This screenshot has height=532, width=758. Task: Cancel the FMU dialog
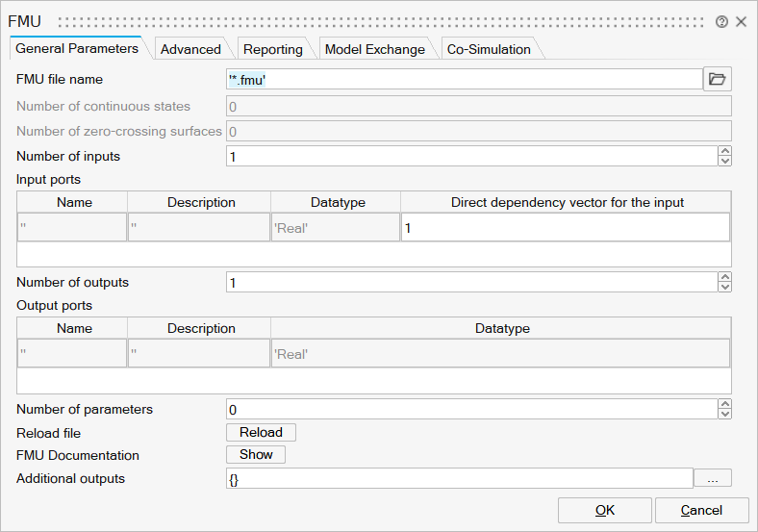(701, 510)
